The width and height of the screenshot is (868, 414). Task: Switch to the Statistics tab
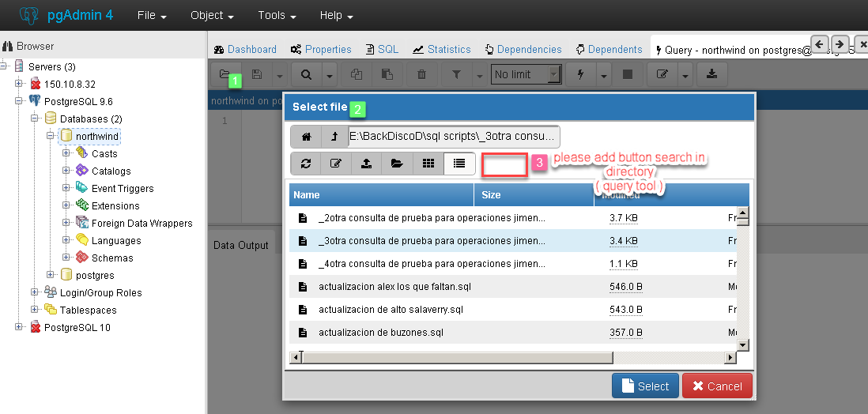pyautogui.click(x=441, y=49)
